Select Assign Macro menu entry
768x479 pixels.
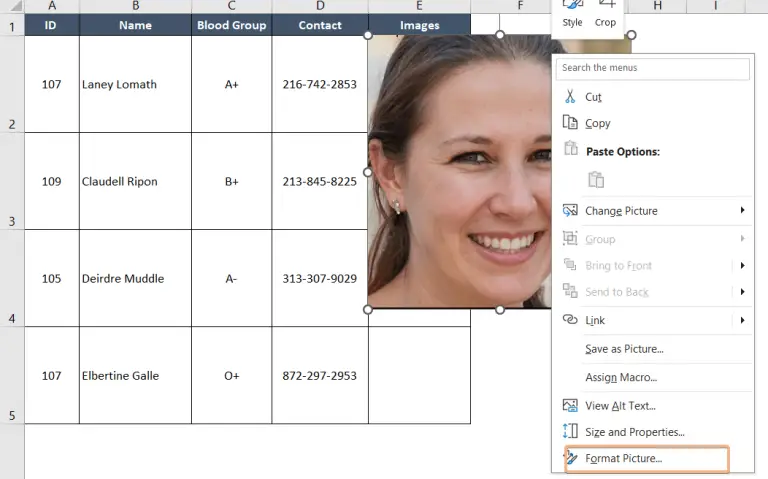(621, 378)
